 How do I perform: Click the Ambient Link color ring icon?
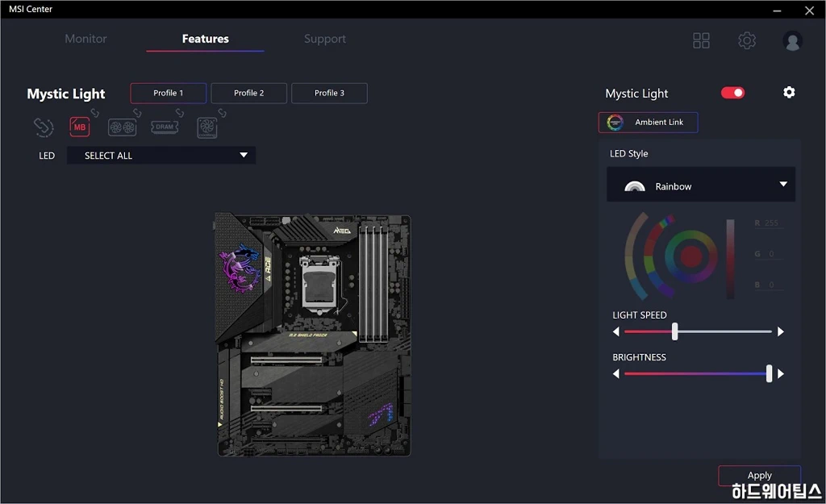[615, 123]
